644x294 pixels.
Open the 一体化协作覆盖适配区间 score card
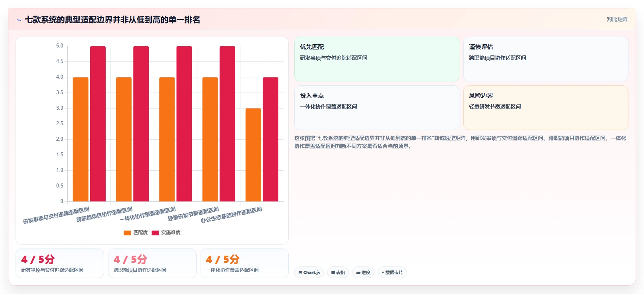coord(244,263)
